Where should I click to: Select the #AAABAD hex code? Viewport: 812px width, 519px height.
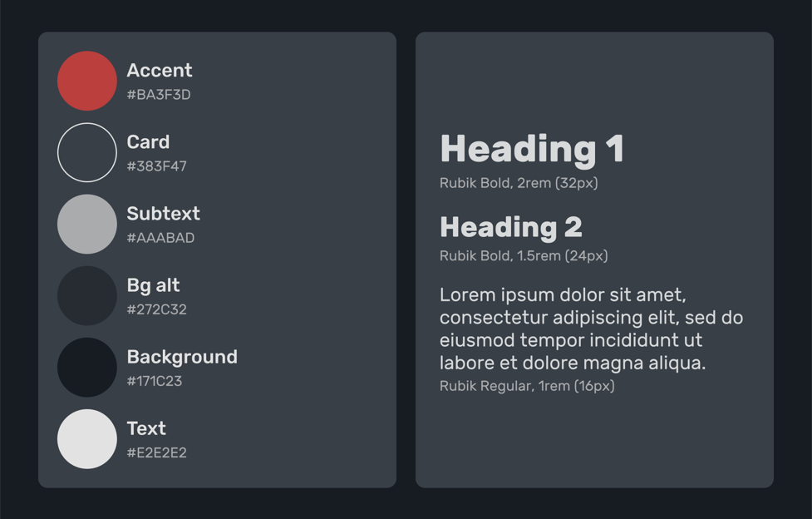pos(160,238)
